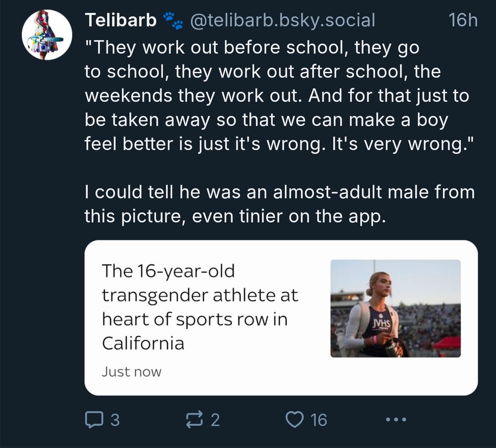This screenshot has width=496, height=448.
Task: Click the reply count number 3
Action: [x=115, y=421]
